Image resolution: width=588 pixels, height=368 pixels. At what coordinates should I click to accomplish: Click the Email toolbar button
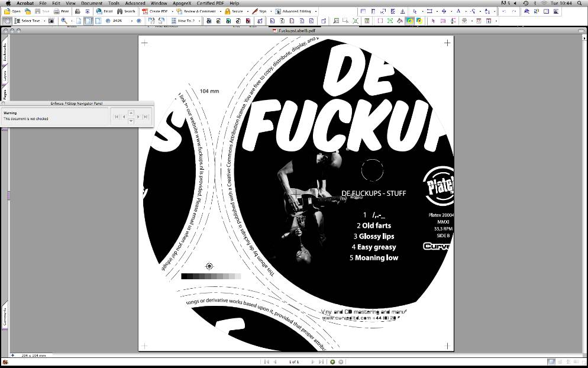pyautogui.click(x=104, y=11)
